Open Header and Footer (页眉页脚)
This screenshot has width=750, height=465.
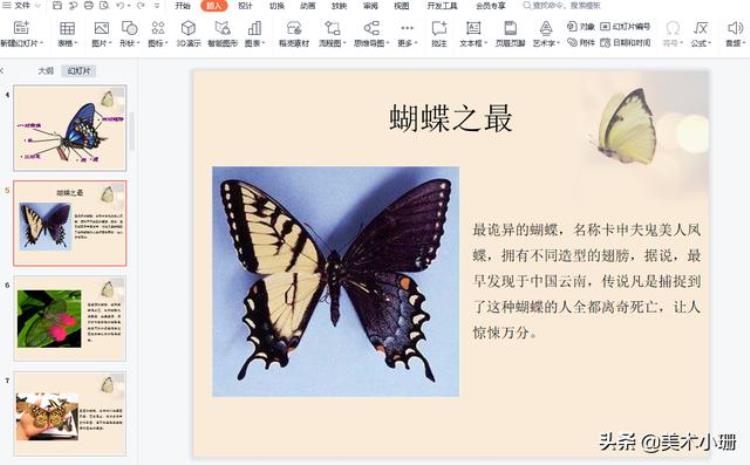(x=509, y=28)
